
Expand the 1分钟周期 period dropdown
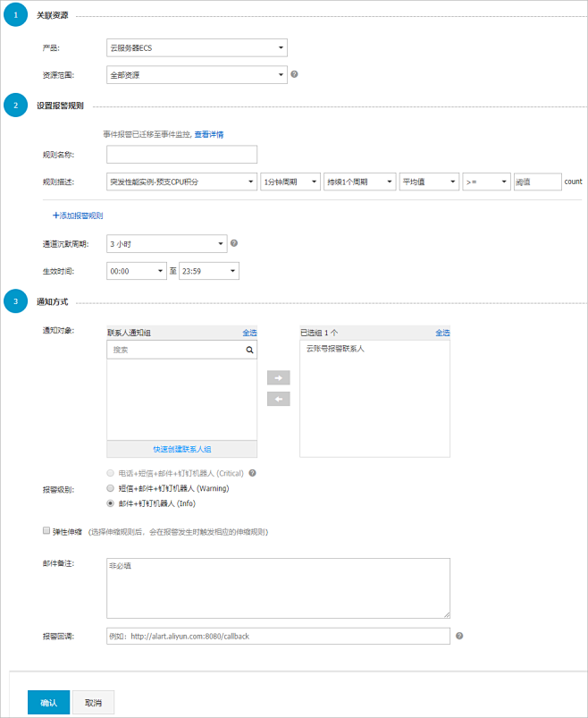pos(290,182)
